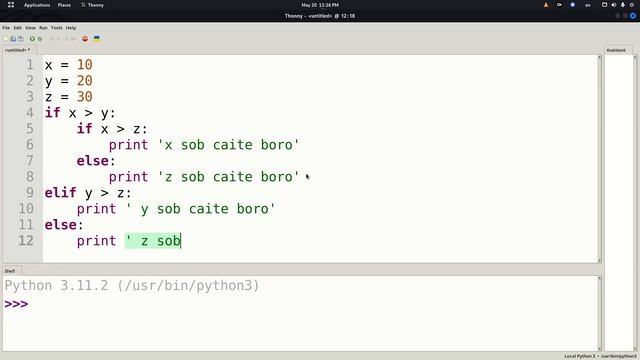Open the Tools menu
The height and width of the screenshot is (360, 640).
pos(57,28)
